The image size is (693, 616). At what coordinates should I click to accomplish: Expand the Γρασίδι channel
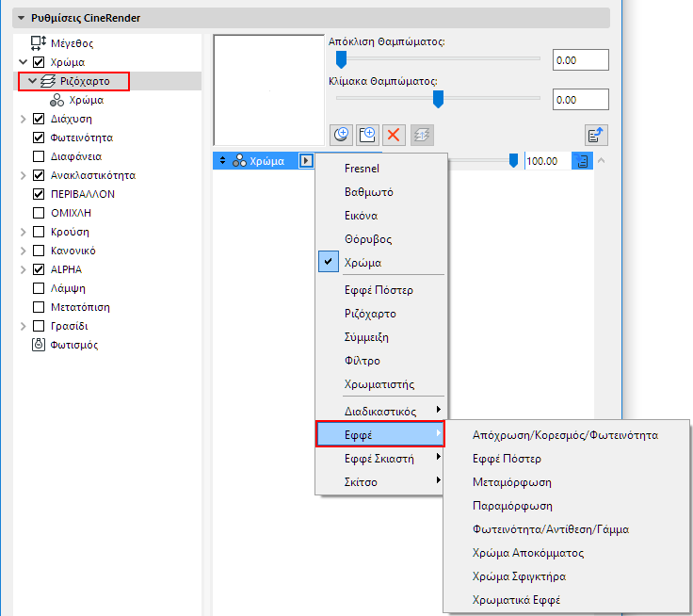(24, 326)
